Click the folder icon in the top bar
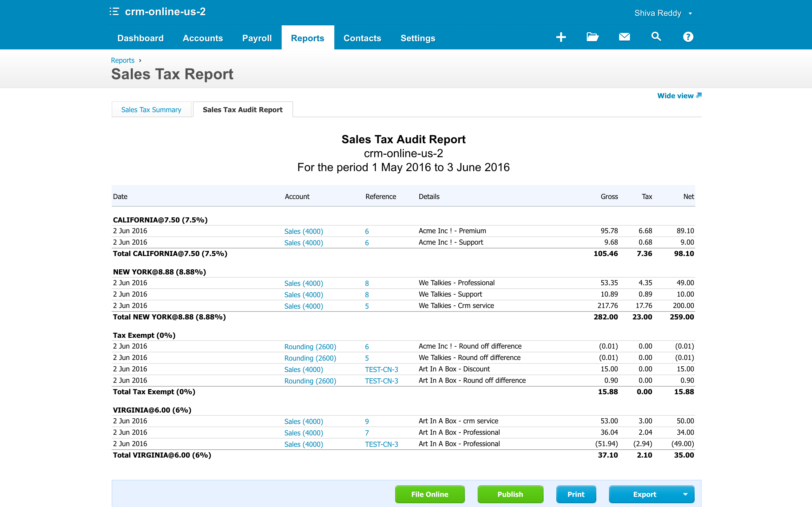This screenshot has height=507, width=812. pyautogui.click(x=592, y=37)
